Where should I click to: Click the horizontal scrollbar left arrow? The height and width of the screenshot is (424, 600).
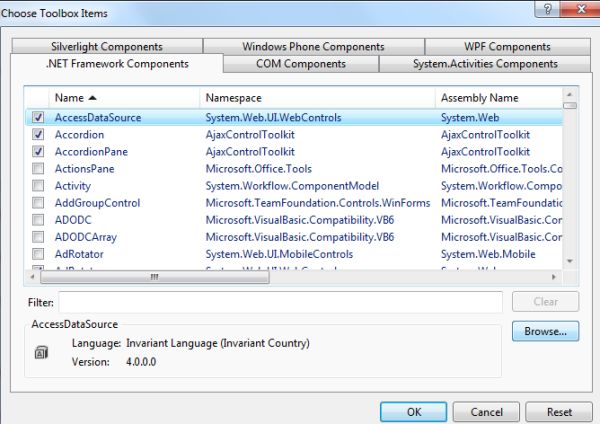coord(33,277)
